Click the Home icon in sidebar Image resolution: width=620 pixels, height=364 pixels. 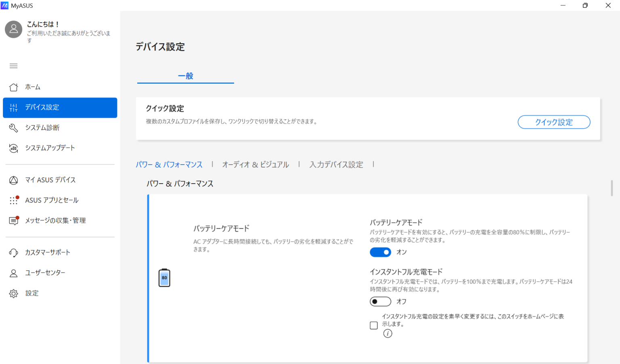point(14,87)
